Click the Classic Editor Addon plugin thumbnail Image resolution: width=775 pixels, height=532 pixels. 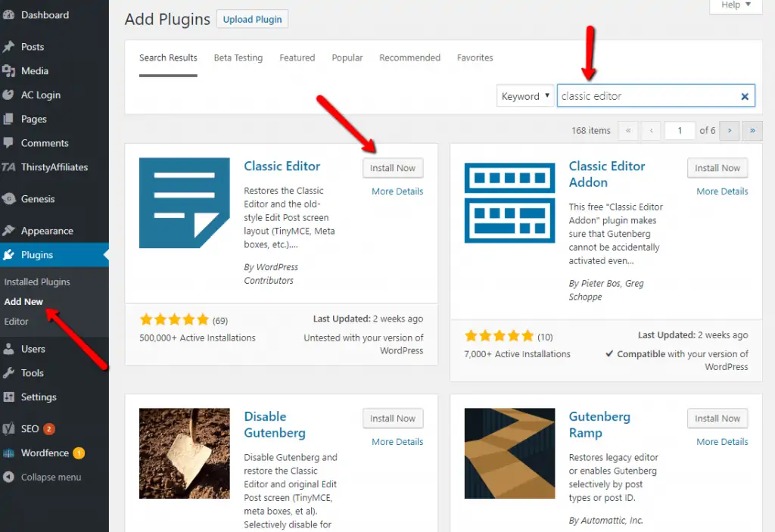pyautogui.click(x=509, y=203)
